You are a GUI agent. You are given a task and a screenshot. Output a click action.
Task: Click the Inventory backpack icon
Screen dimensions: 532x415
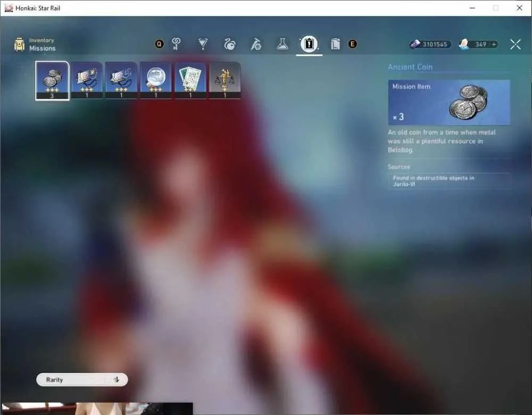[x=19, y=45]
